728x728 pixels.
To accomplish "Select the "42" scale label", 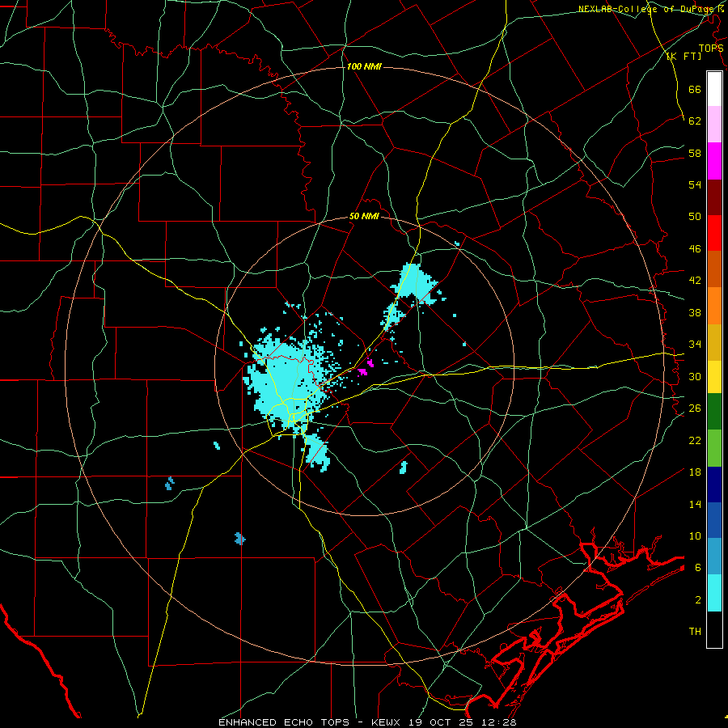I will point(695,281).
